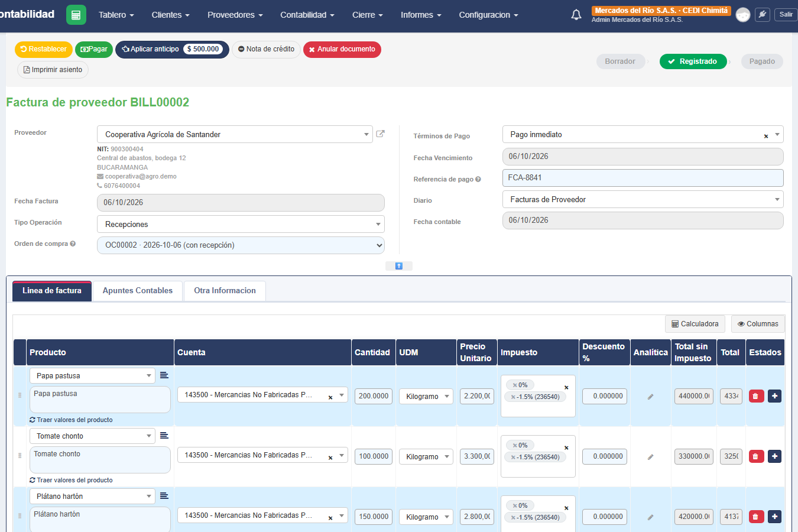Open description list icon for Papa pastusa
Screen dimensions: 798x532
[164, 375]
